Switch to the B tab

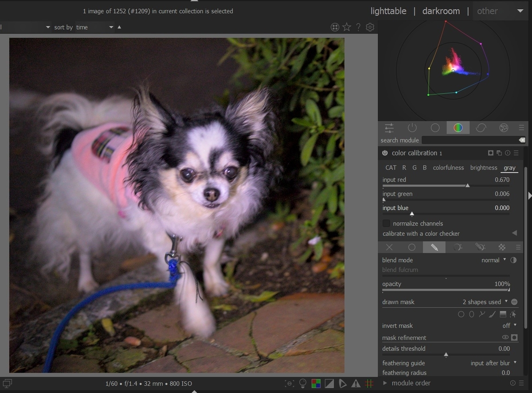(425, 167)
